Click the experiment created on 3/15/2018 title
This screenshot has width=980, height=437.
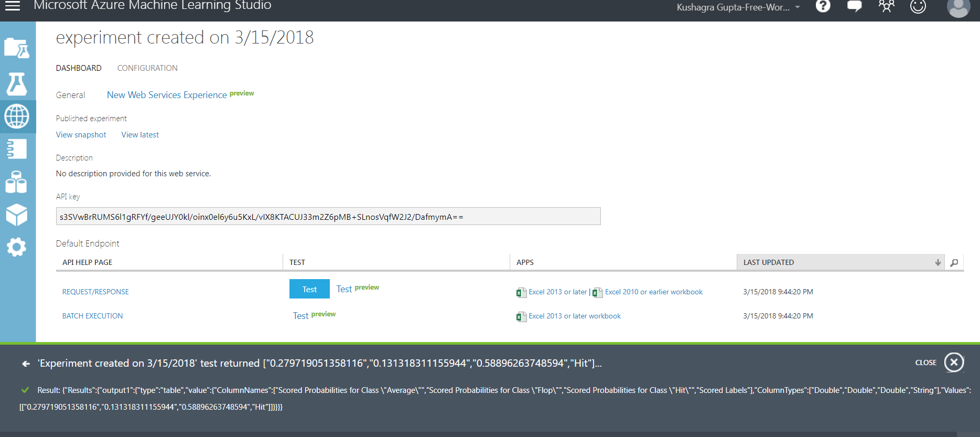tap(185, 37)
